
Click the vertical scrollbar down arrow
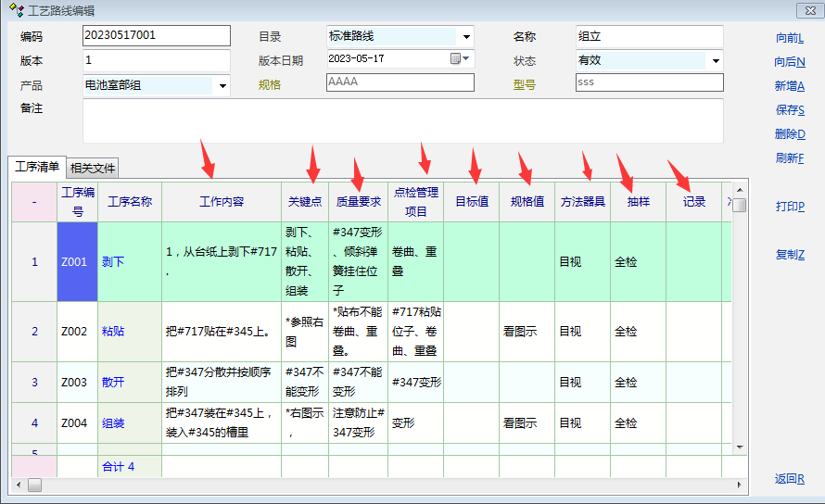739,447
